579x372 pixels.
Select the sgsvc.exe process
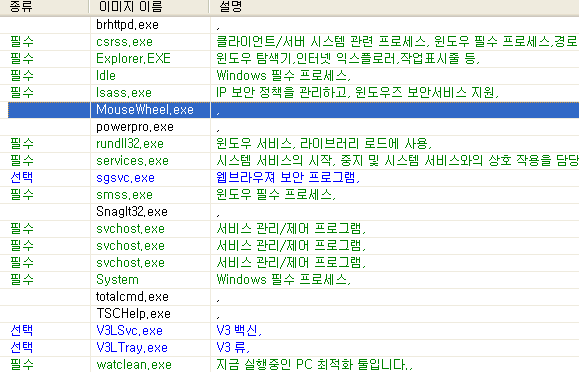click(x=125, y=178)
